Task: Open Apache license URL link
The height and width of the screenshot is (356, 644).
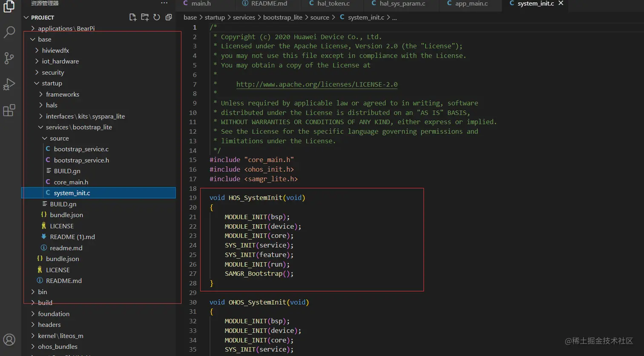Action: (317, 84)
